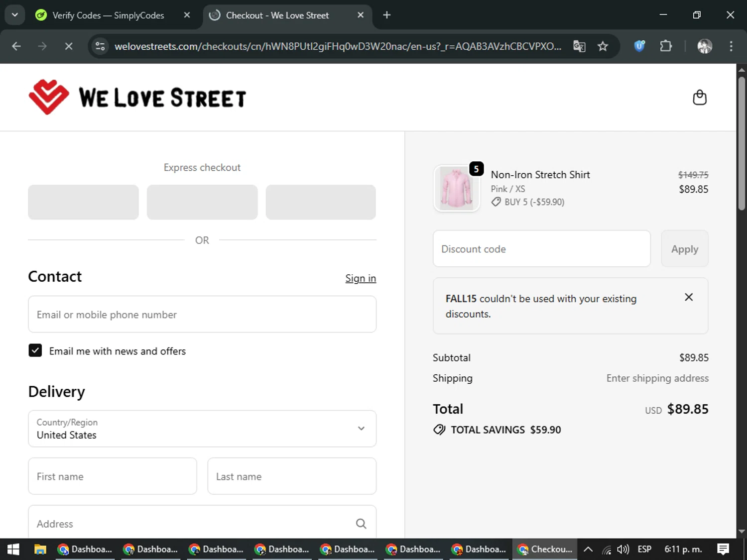Image resolution: width=747 pixels, height=560 pixels.
Task: Click the translate page icon
Action: (x=579, y=46)
